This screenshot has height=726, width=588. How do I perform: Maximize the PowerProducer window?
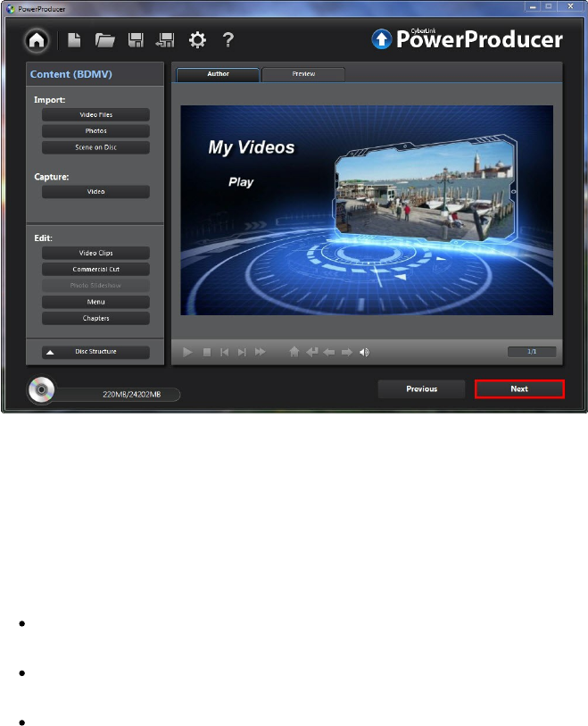pyautogui.click(x=548, y=6)
